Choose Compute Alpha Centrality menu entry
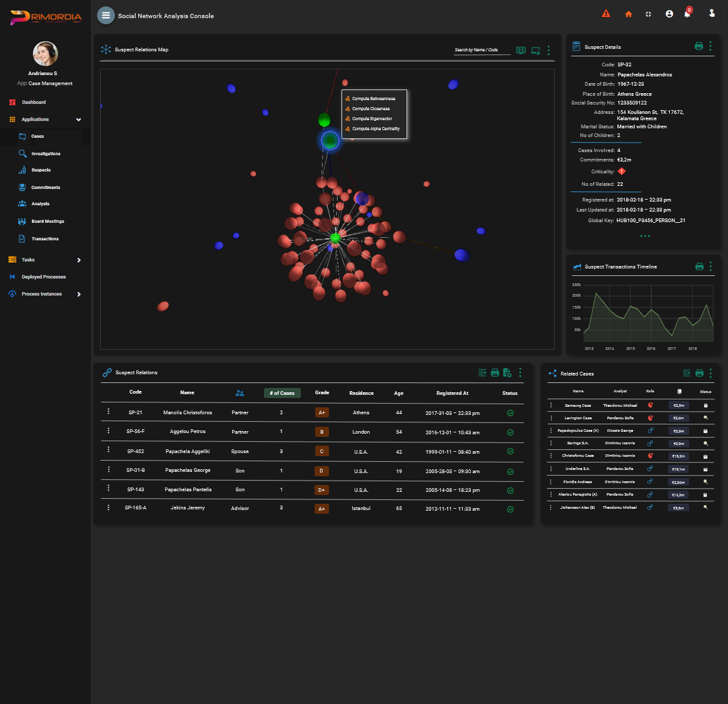The height and width of the screenshot is (704, 728). pos(375,129)
